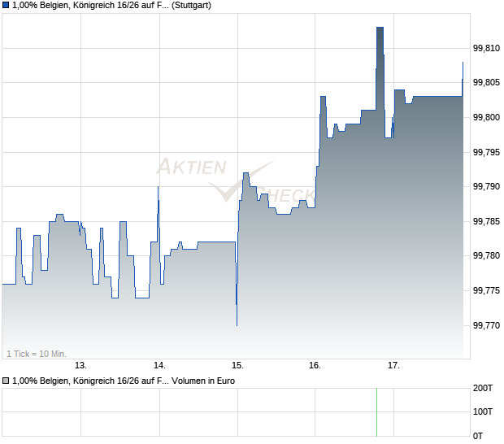Click the 99,780 price axis label
This screenshot has width=504, height=444.
[x=487, y=256]
